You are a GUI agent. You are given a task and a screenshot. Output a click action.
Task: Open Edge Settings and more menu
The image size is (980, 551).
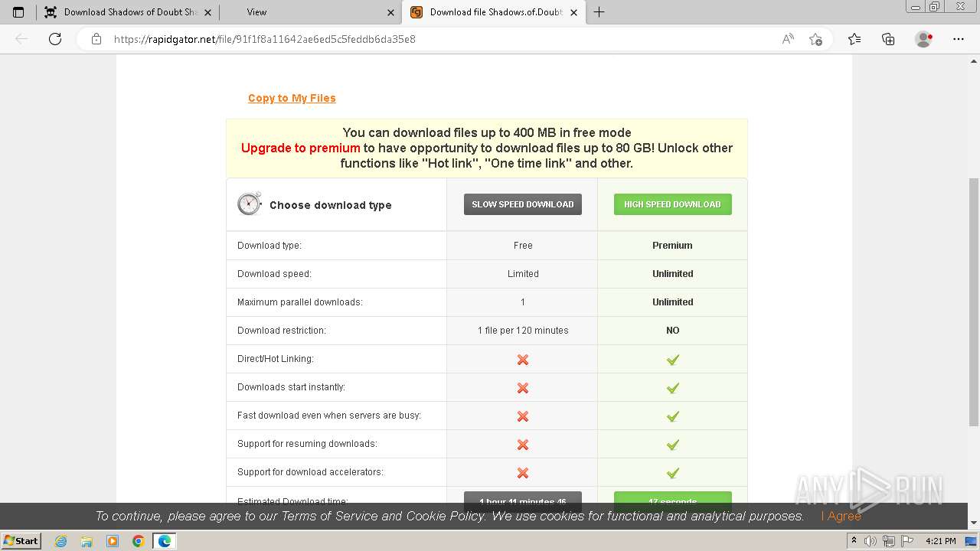[x=959, y=39]
